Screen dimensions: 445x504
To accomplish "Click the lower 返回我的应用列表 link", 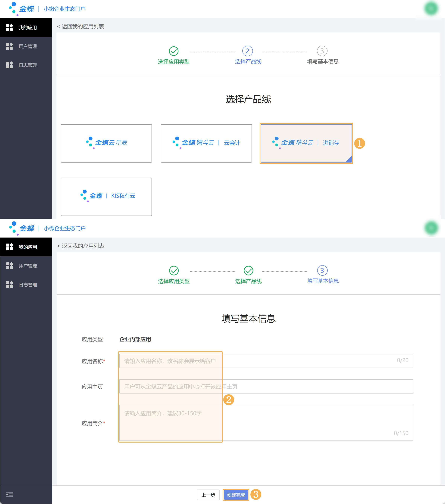I will 81,246.
